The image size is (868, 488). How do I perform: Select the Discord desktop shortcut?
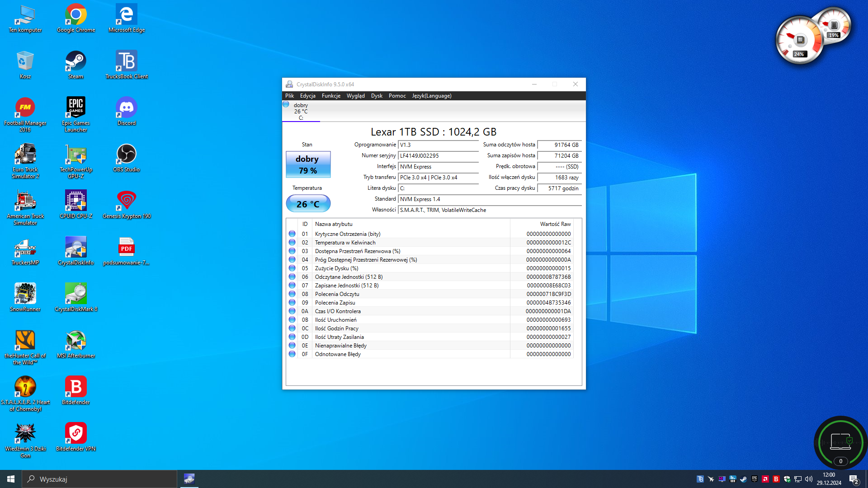click(x=127, y=112)
